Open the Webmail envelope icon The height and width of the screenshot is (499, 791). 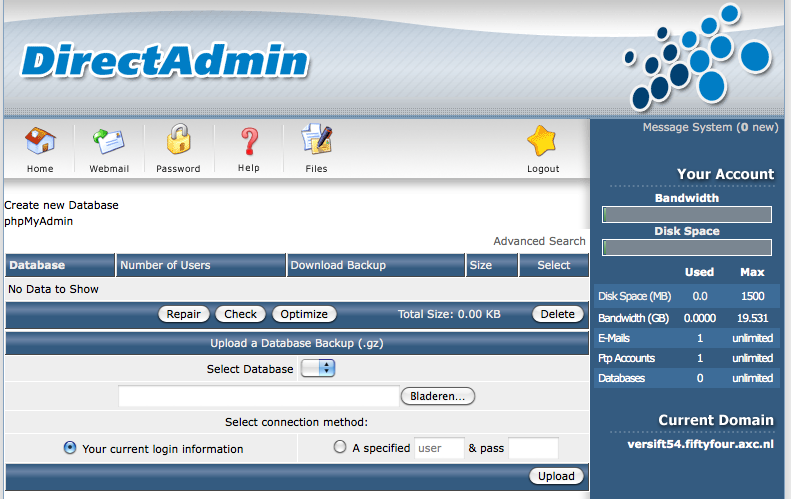pos(108,141)
